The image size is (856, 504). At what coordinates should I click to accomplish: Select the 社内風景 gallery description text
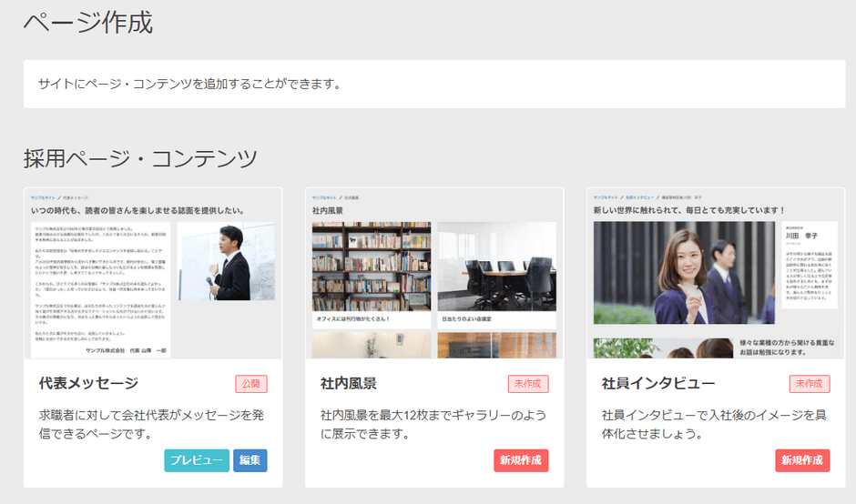coord(433,424)
